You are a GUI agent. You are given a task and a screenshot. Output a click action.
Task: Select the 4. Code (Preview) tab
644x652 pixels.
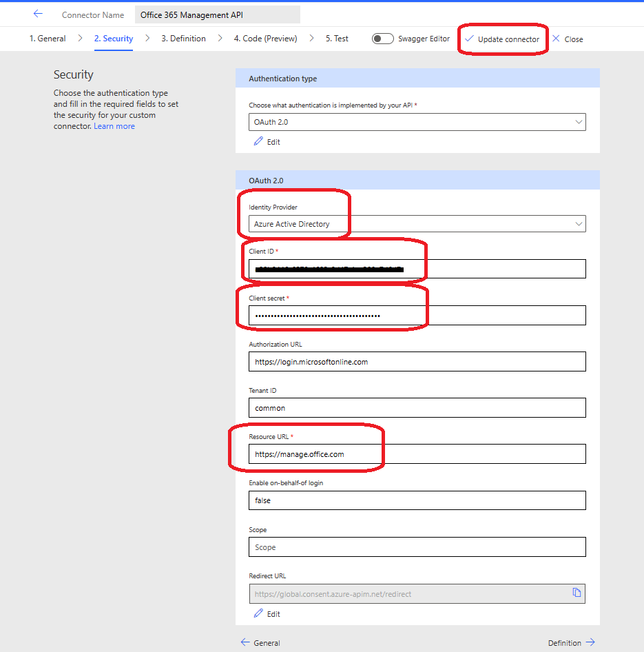[x=265, y=39]
